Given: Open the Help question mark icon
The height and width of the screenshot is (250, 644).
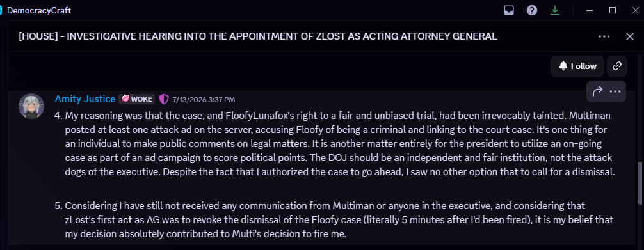Looking at the screenshot, I should pyautogui.click(x=532, y=10).
